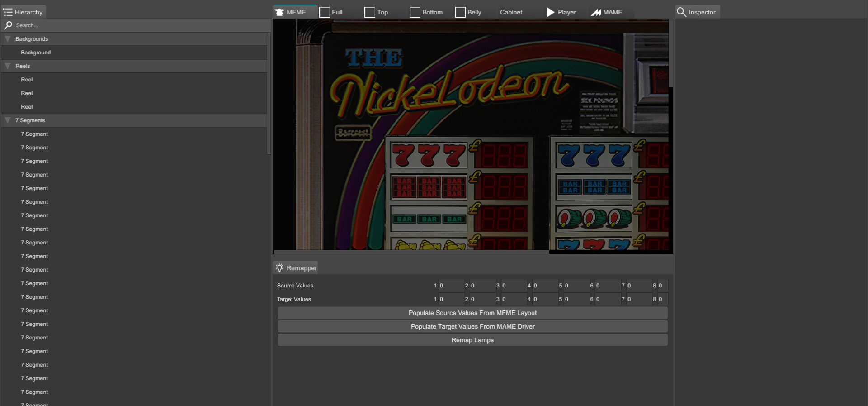
Task: Click the Full view square icon
Action: tap(325, 12)
